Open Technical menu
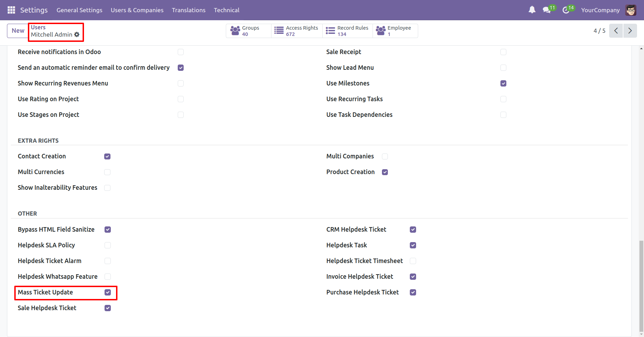 click(227, 10)
